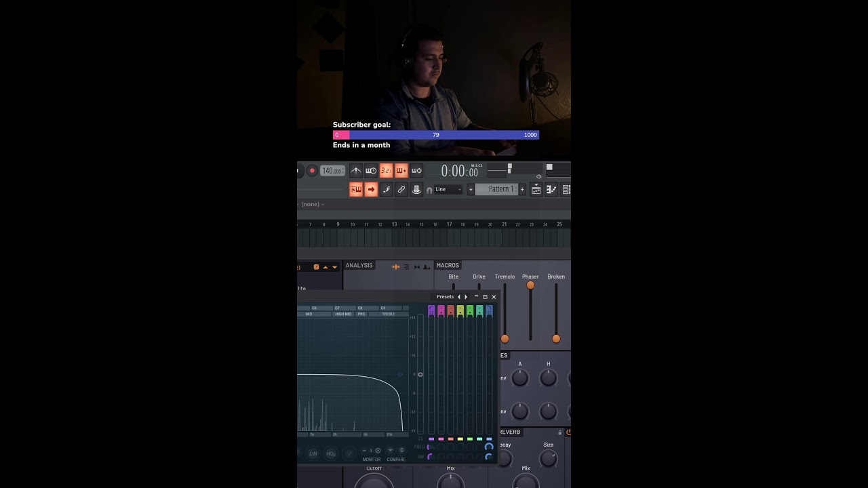Open the piano roll view icon
Viewport: 868px width, 488px height.
tap(551, 189)
